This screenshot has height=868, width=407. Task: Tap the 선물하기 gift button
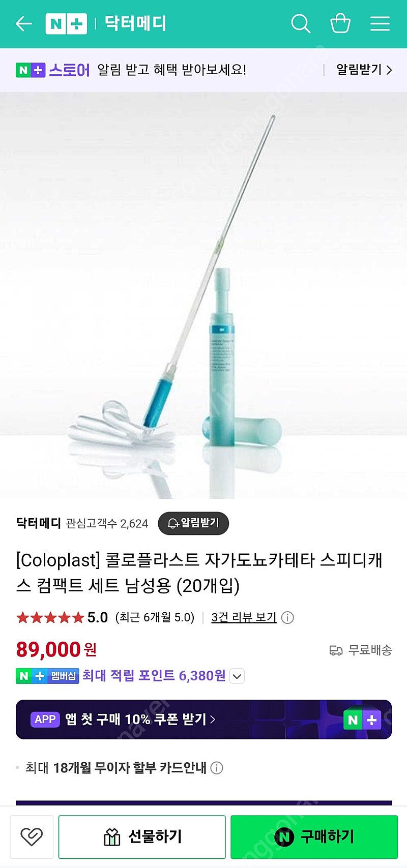click(x=142, y=837)
